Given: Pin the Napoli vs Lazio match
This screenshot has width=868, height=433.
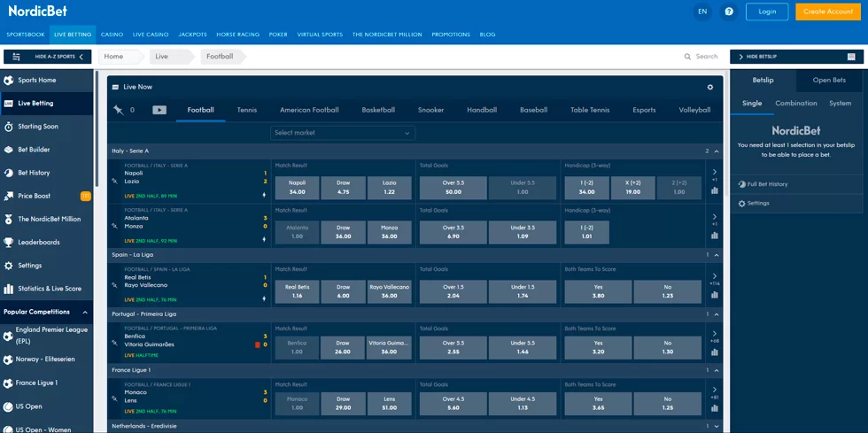Looking at the screenshot, I should (114, 181).
